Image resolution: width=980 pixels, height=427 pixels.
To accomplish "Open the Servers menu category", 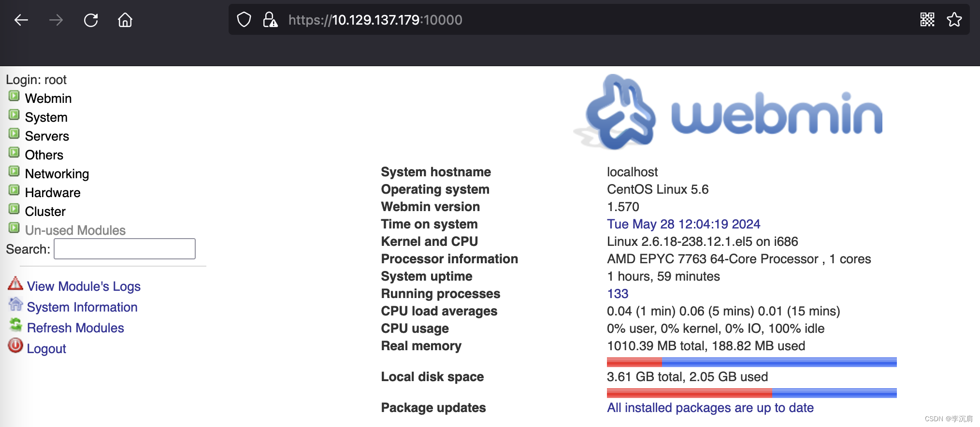I will (47, 136).
